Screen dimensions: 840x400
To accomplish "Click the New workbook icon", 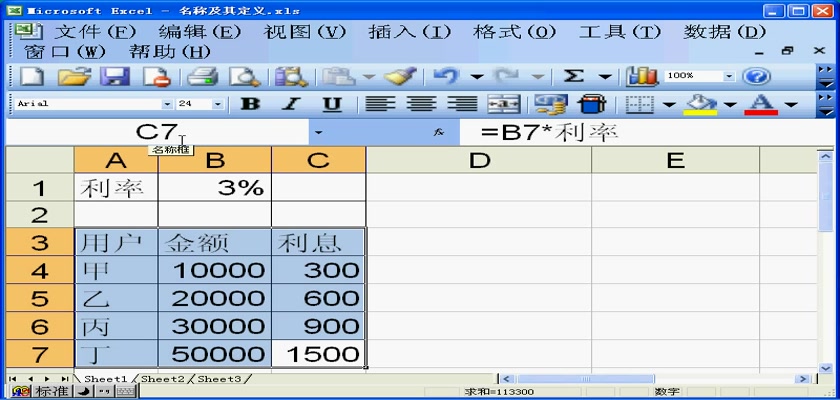I will click(x=31, y=76).
